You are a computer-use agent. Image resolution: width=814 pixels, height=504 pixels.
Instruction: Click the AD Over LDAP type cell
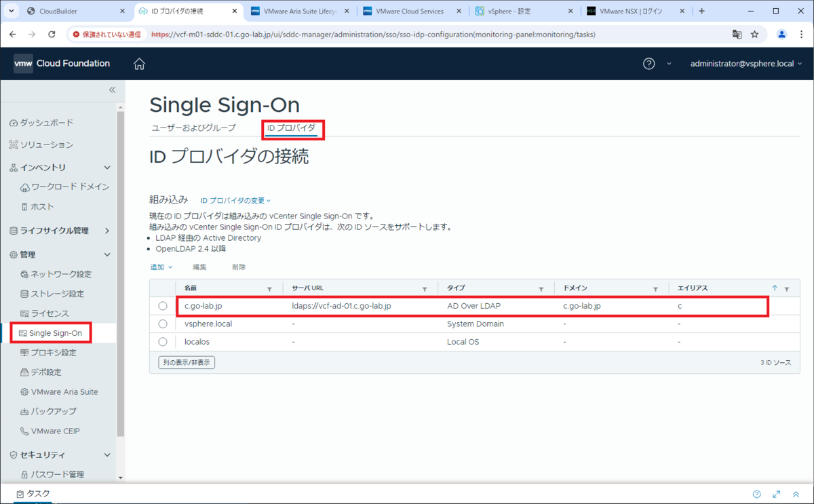tap(474, 306)
